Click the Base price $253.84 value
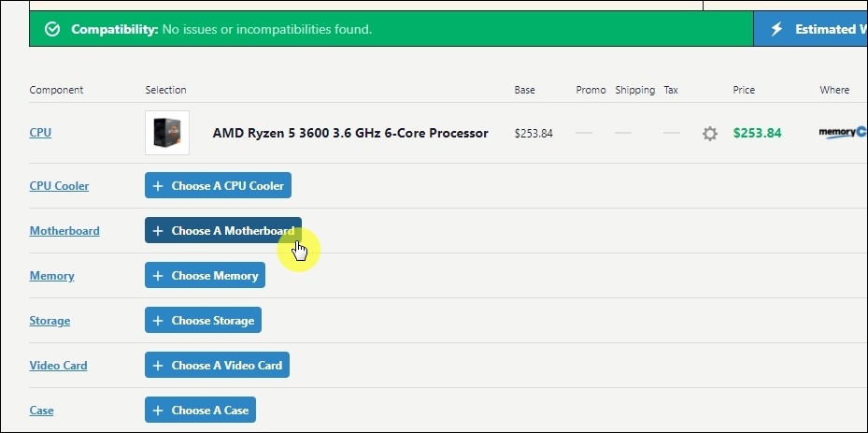 (534, 134)
